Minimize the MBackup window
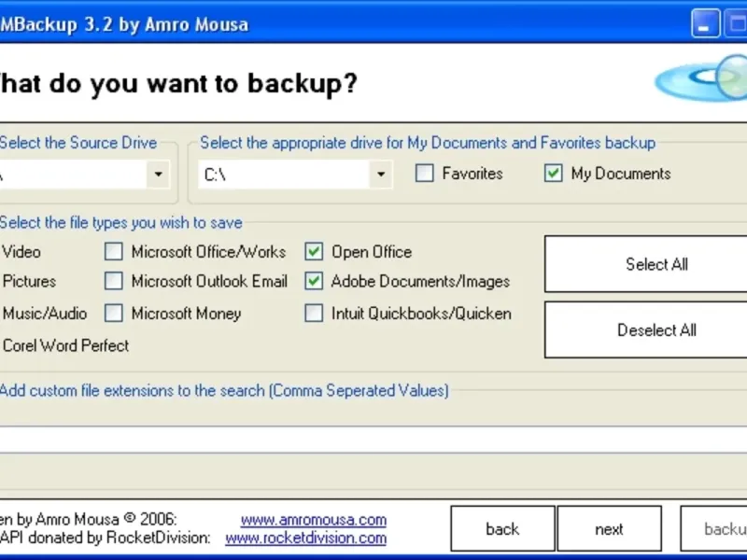Screen dimensions: 747x560 coord(706,22)
